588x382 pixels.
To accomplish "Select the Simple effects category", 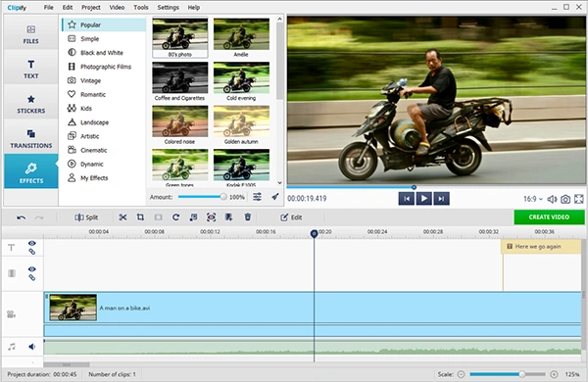I will (x=104, y=38).
